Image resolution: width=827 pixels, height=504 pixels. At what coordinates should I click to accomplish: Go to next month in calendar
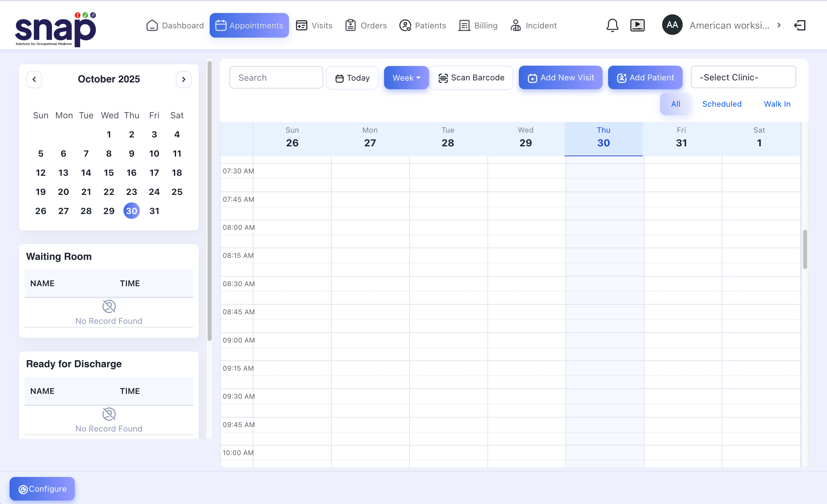(x=184, y=79)
